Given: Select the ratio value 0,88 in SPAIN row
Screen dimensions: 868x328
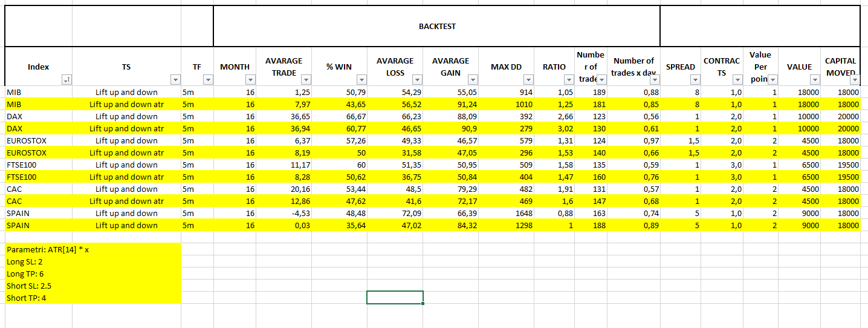Looking at the screenshot, I should point(554,213).
